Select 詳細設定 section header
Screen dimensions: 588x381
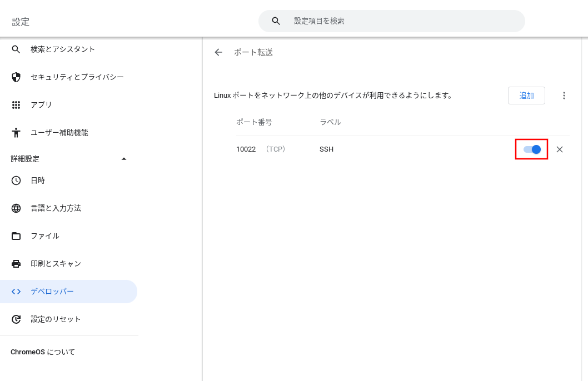[x=26, y=159]
